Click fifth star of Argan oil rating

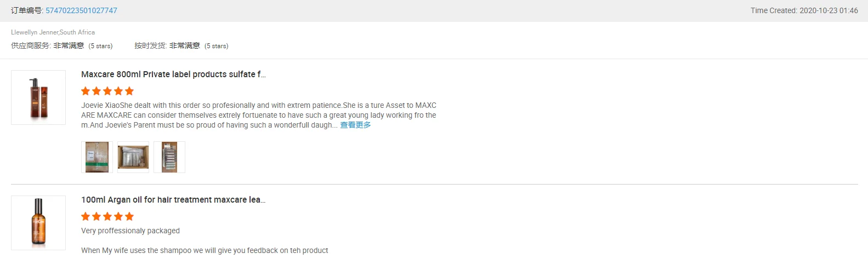click(129, 216)
